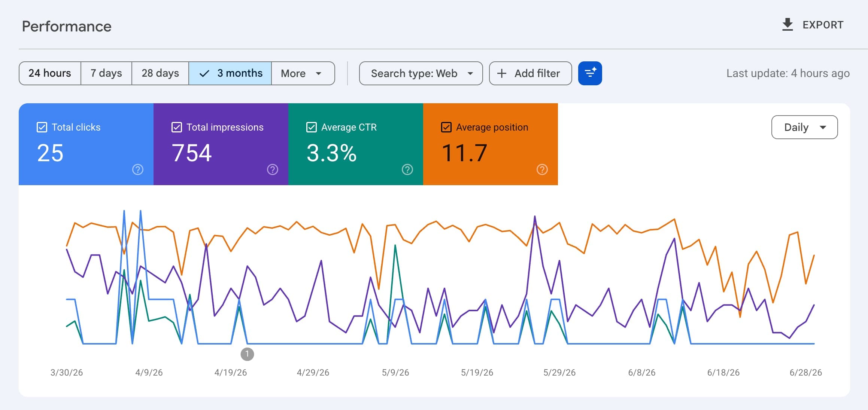Open the Daily granularity dropdown
The height and width of the screenshot is (410, 868).
tap(805, 127)
